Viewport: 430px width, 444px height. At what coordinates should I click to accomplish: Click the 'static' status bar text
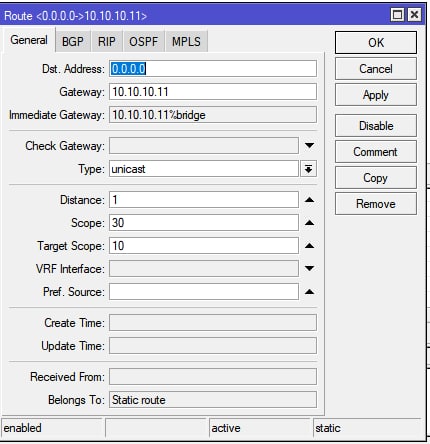pos(328,428)
